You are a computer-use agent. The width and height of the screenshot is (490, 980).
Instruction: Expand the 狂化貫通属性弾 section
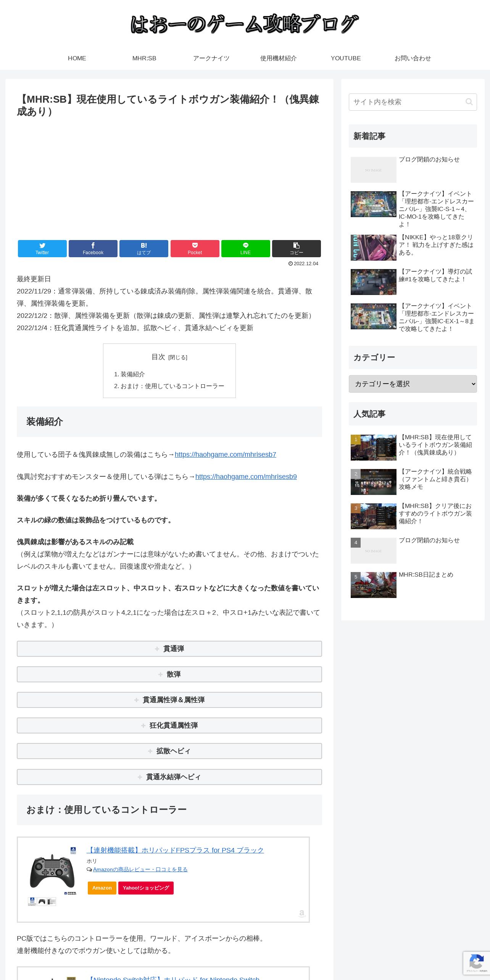169,725
